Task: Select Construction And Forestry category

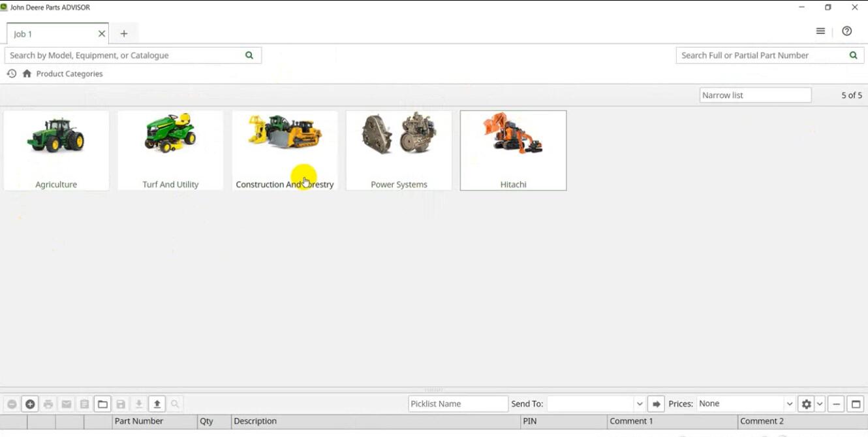Action: point(285,150)
